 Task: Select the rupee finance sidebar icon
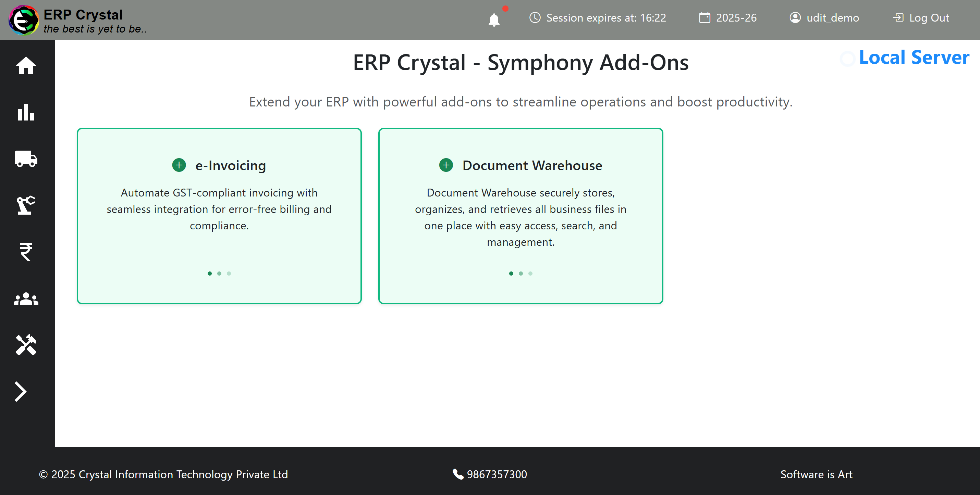(26, 252)
